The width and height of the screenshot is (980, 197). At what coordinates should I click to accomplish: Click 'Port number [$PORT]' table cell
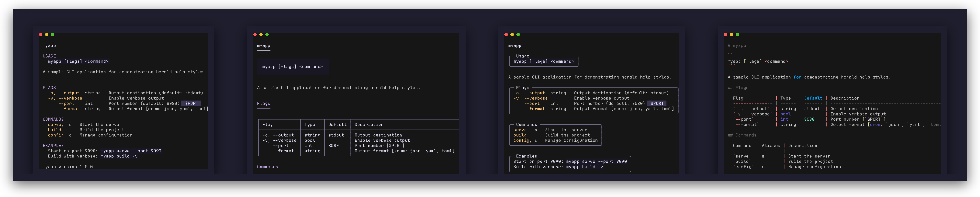click(380, 146)
